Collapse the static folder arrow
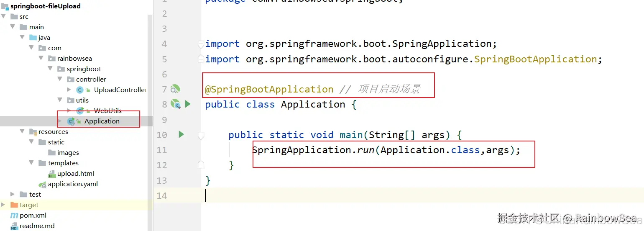Image resolution: width=644 pixels, height=231 pixels. [31, 142]
